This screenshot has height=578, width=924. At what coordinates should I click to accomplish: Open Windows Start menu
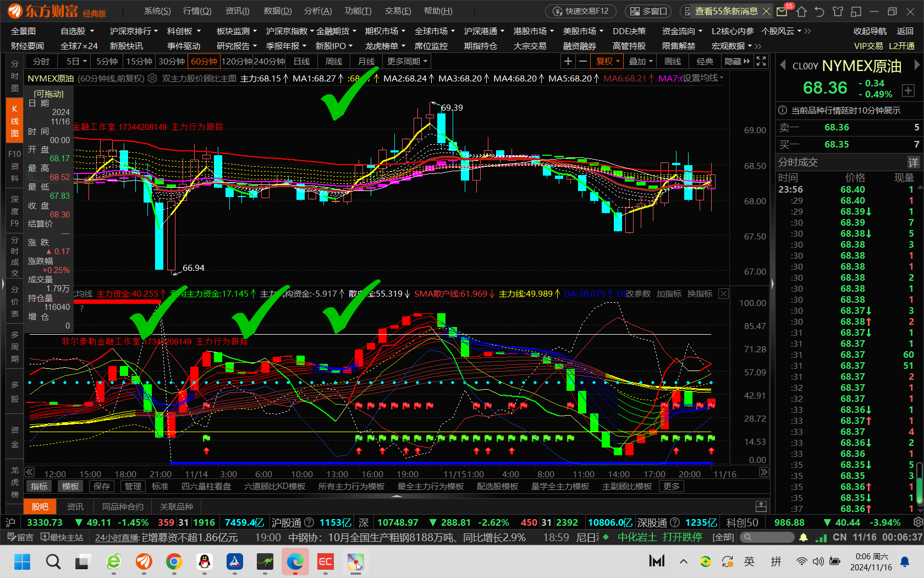tap(23, 561)
